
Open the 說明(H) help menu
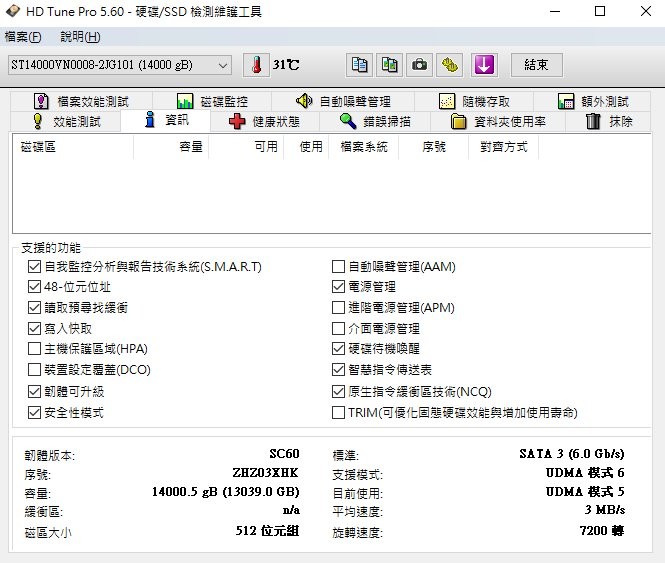(x=80, y=37)
